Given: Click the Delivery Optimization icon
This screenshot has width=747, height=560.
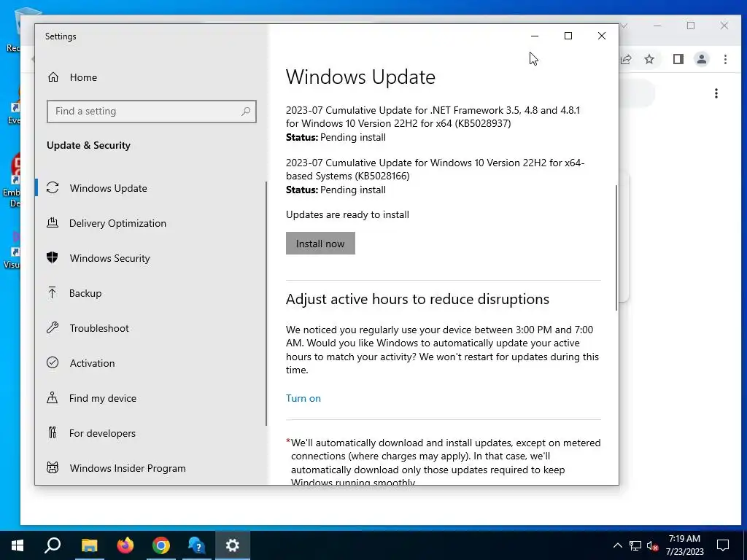Looking at the screenshot, I should point(53,223).
